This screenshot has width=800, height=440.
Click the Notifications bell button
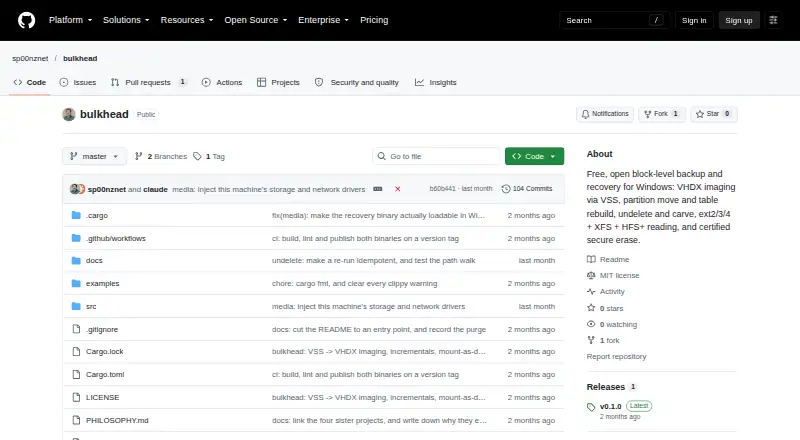pyautogui.click(x=605, y=114)
